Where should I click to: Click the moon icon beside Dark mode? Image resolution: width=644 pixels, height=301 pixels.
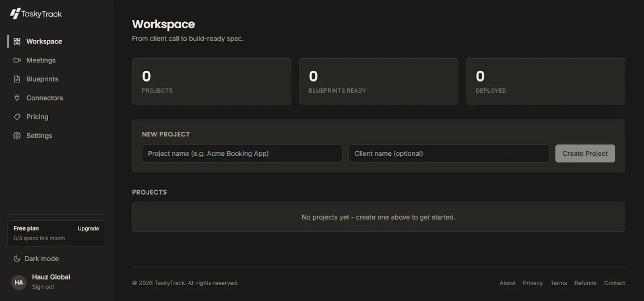pos(17,259)
